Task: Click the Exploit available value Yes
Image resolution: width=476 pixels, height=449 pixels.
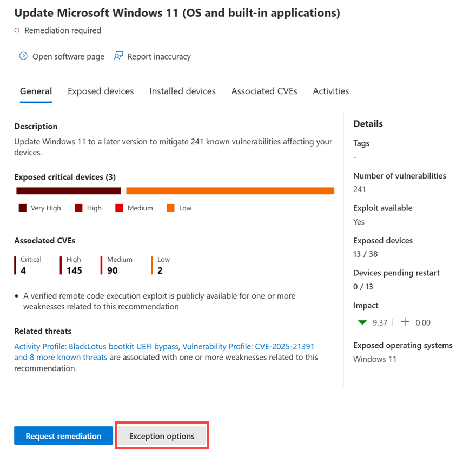Action: (x=359, y=222)
